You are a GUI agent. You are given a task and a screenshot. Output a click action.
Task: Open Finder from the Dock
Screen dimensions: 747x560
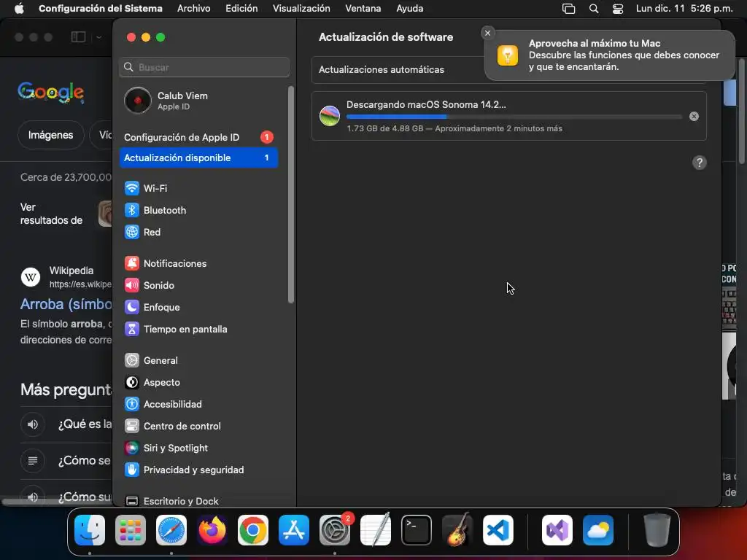click(x=90, y=530)
